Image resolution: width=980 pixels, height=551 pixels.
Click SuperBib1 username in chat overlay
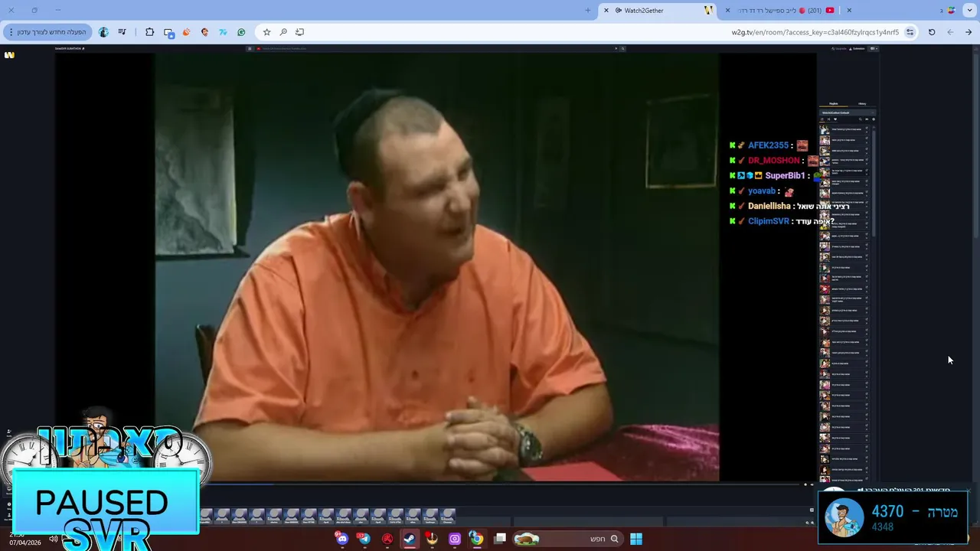click(785, 176)
